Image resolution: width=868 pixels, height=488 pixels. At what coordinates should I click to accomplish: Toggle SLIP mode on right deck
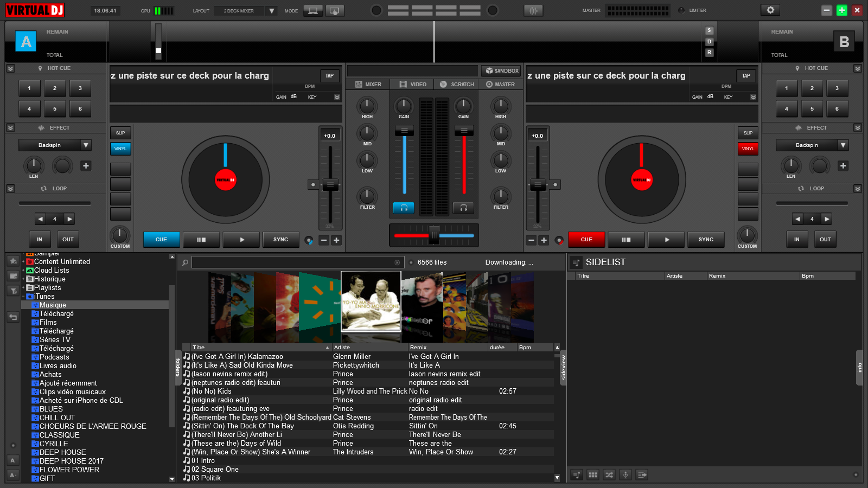coord(748,133)
